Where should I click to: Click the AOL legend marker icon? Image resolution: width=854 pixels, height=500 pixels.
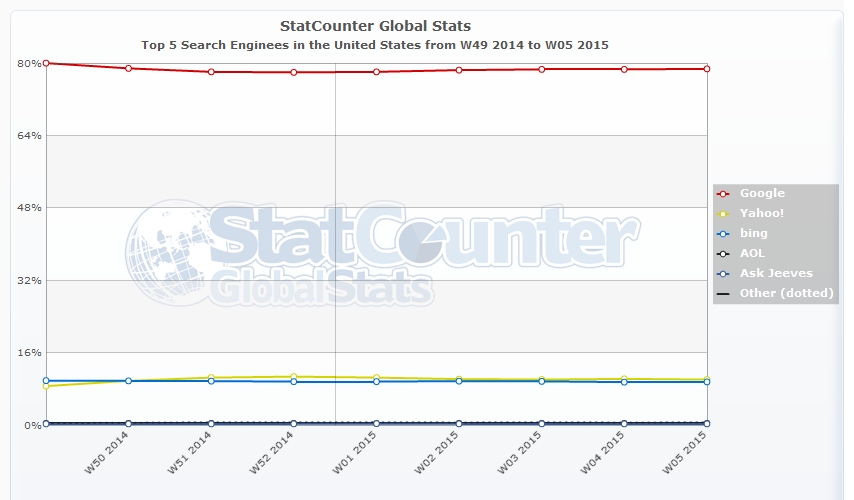pyautogui.click(x=723, y=253)
